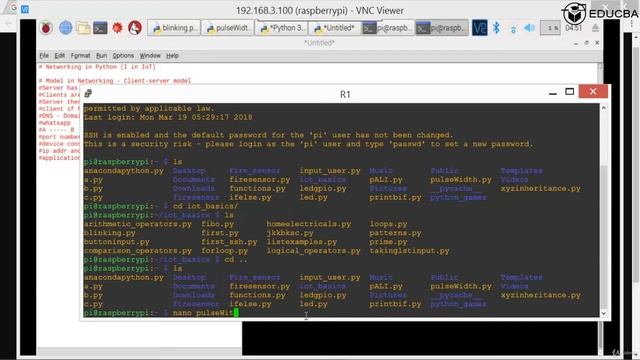Click 'fibo.py' in the terminal listing
The height and width of the screenshot is (360, 640).
coord(217,224)
